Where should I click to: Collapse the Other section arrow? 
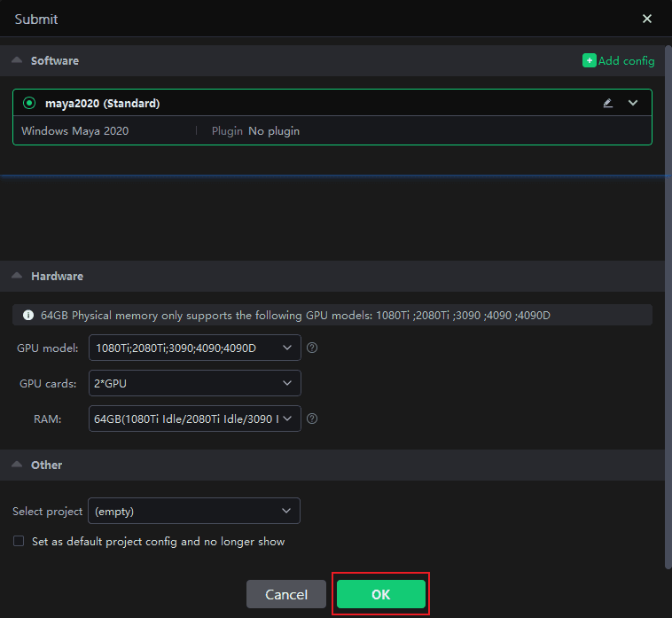[x=17, y=465]
